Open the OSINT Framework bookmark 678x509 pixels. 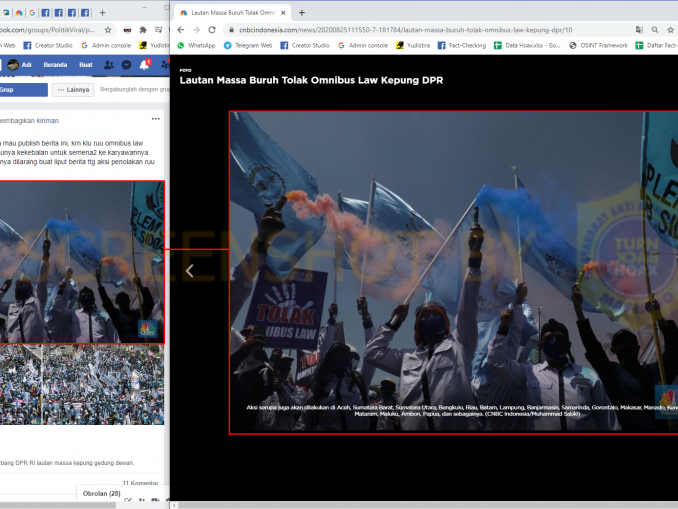point(598,45)
